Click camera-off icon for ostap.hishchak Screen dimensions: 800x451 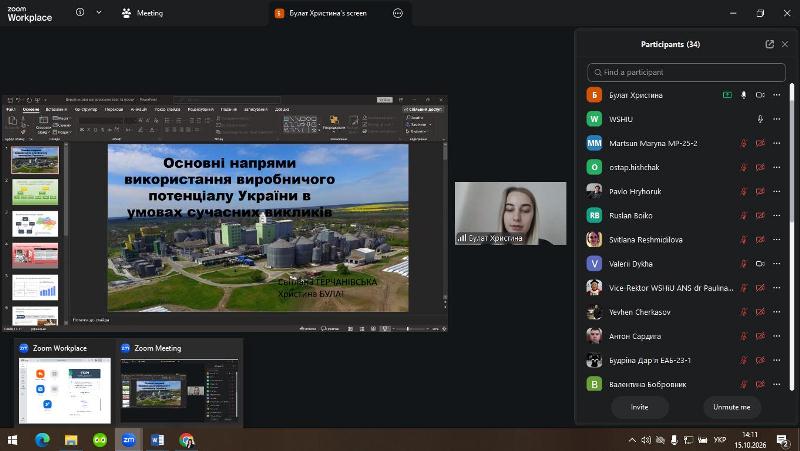click(760, 167)
